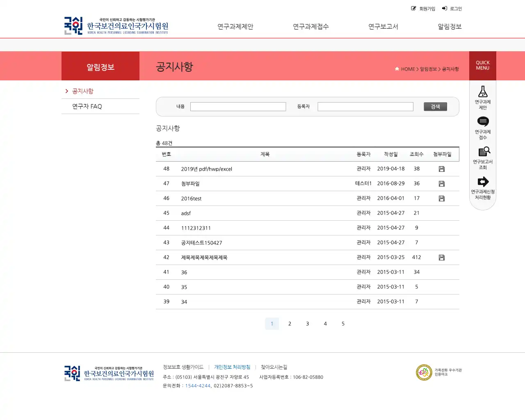525x420 pixels.
Task: Download attachment for row 47 첨부파일
Action: click(442, 184)
